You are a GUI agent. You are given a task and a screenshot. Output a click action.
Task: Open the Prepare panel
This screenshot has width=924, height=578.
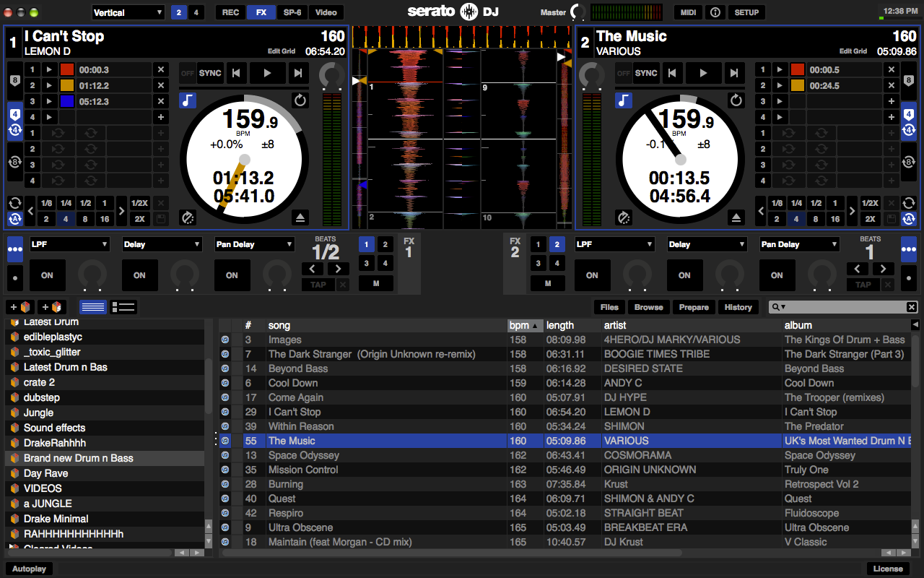coord(694,307)
